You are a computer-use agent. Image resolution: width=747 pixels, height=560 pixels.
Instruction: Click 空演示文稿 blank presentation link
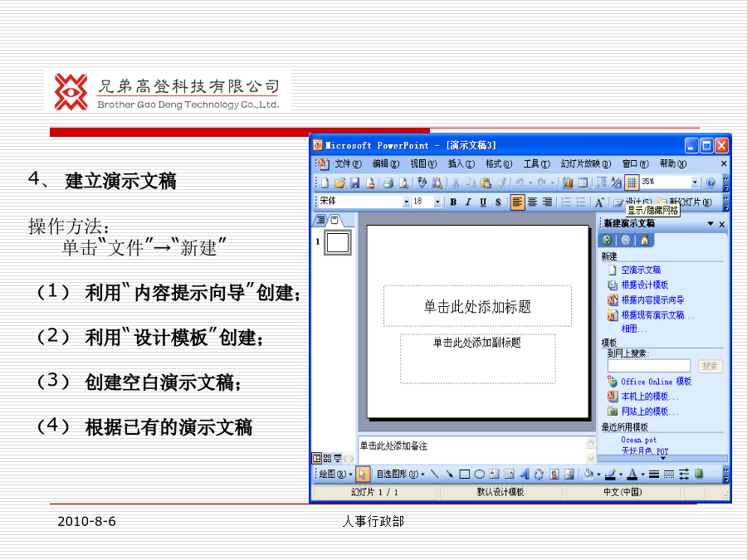pos(640,270)
